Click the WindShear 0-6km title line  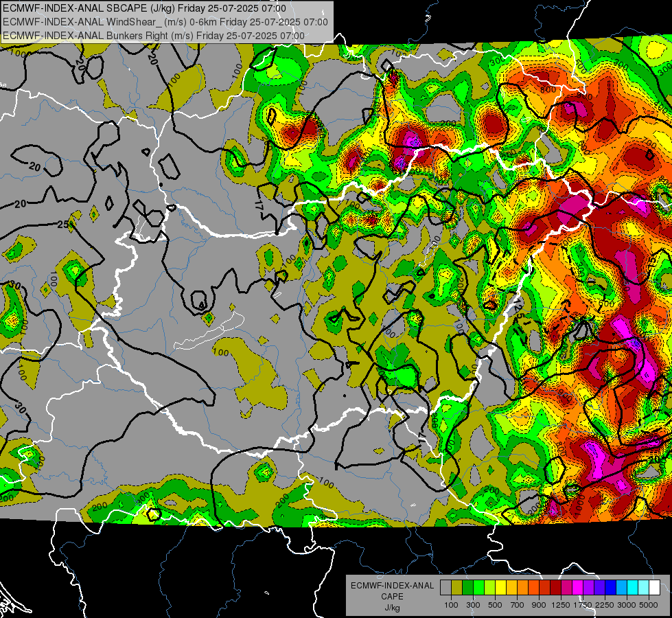(x=165, y=22)
